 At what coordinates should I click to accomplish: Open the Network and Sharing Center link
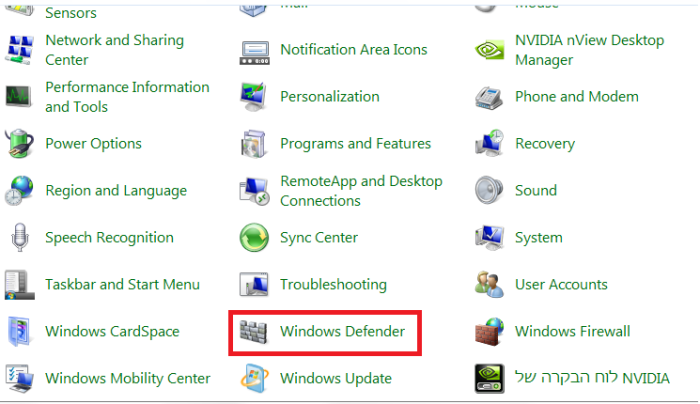(x=115, y=50)
